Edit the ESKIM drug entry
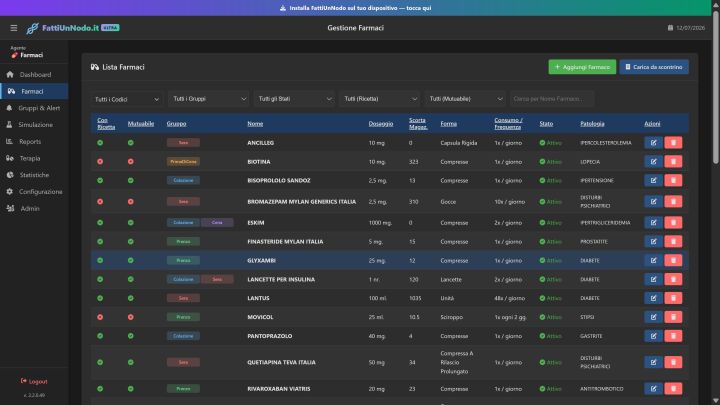The height and width of the screenshot is (405, 720). [x=653, y=223]
